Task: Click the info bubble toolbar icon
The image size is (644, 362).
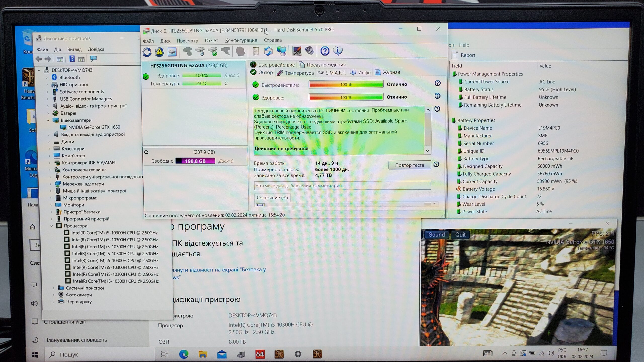Action: click(338, 51)
